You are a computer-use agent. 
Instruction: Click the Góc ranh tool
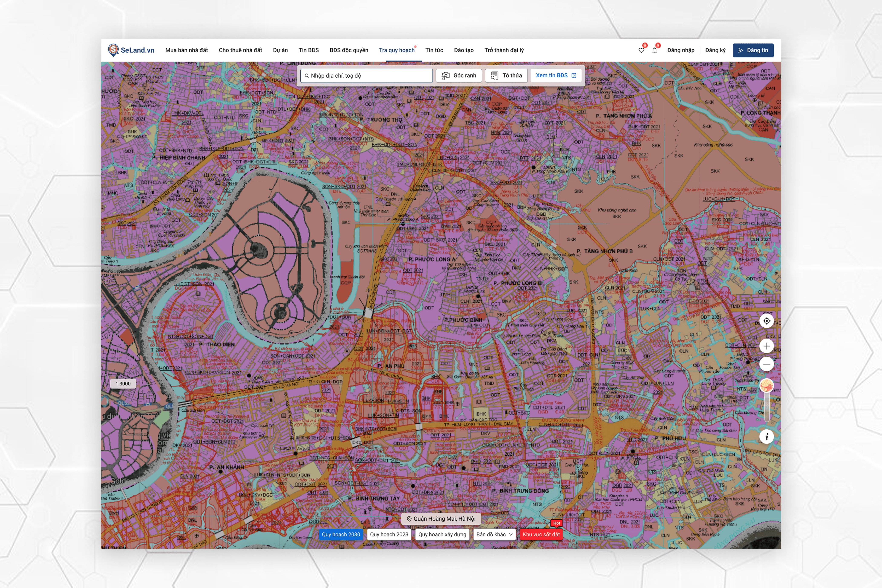point(459,75)
